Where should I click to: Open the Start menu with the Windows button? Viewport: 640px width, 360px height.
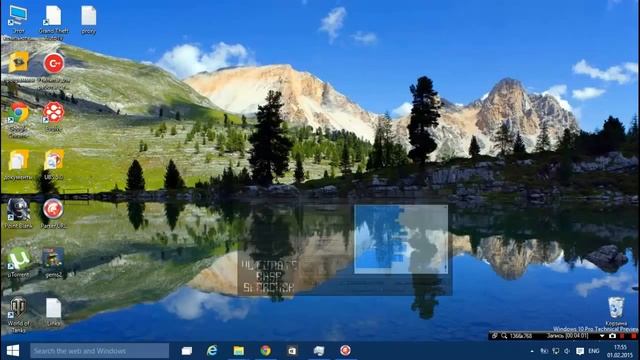coord(13,351)
